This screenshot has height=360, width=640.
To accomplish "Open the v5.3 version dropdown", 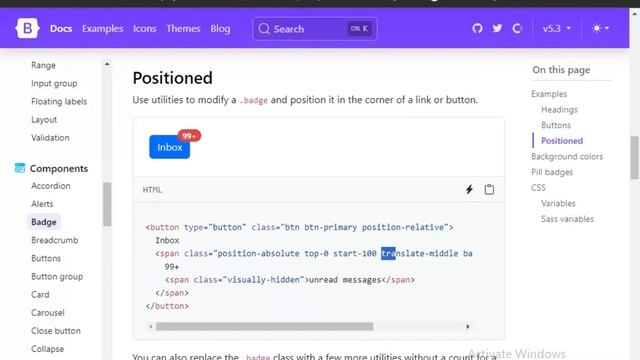I will tap(557, 29).
